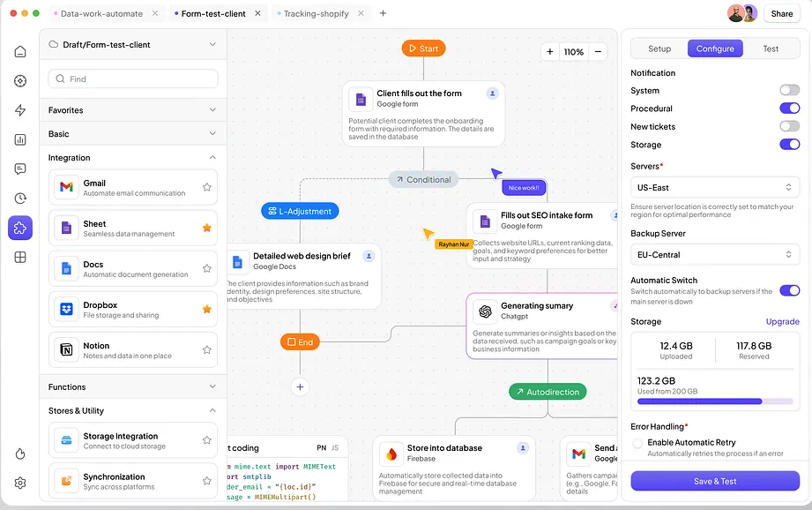Click the home icon in left sidebar
812x510 pixels.
click(20, 51)
